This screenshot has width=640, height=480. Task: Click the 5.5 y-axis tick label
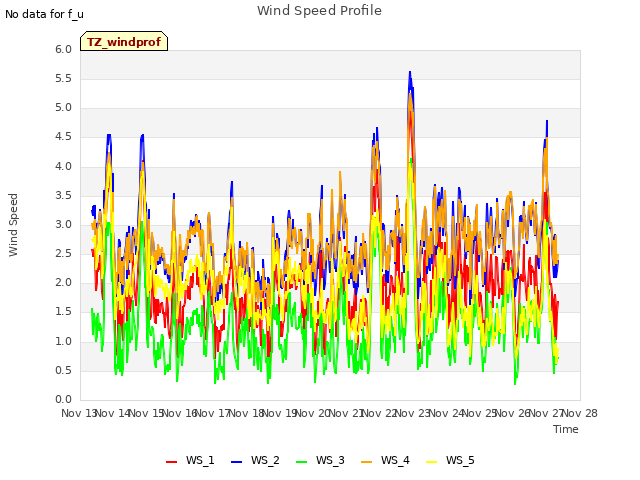point(63,78)
